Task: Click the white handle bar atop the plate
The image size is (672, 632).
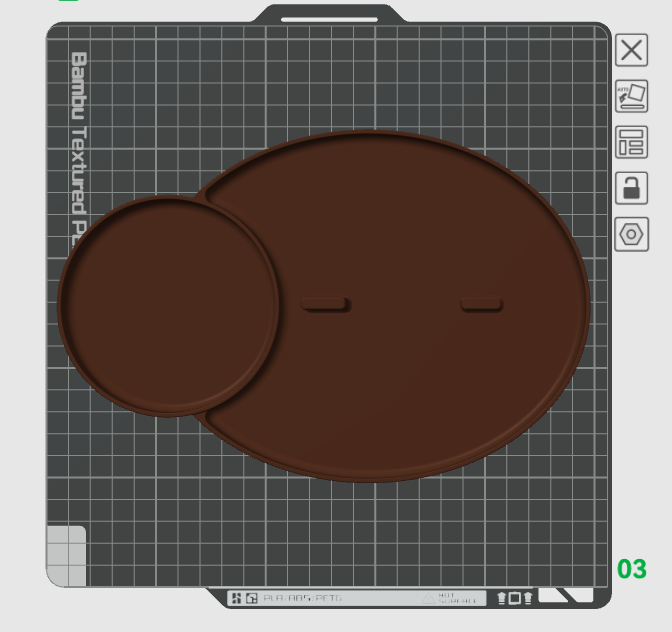Action: coord(329,19)
